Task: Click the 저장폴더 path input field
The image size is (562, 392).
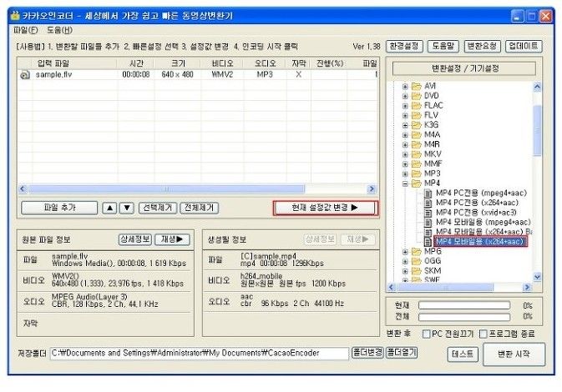Action: pos(200,354)
